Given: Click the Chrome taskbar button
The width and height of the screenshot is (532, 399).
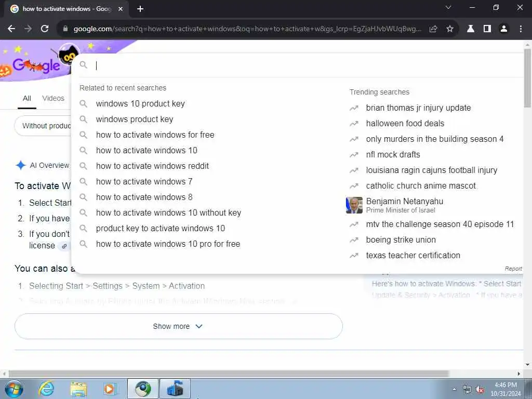Looking at the screenshot, I should [143, 389].
